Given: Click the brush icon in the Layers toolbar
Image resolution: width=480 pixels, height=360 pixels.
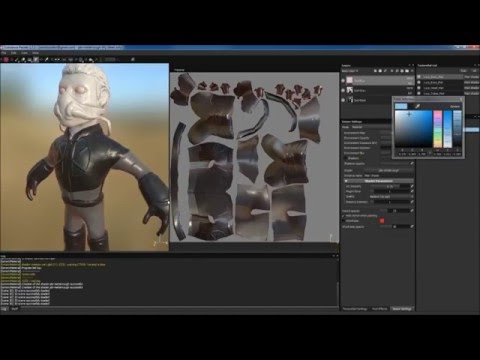Looking at the screenshot, I should point(386,71).
